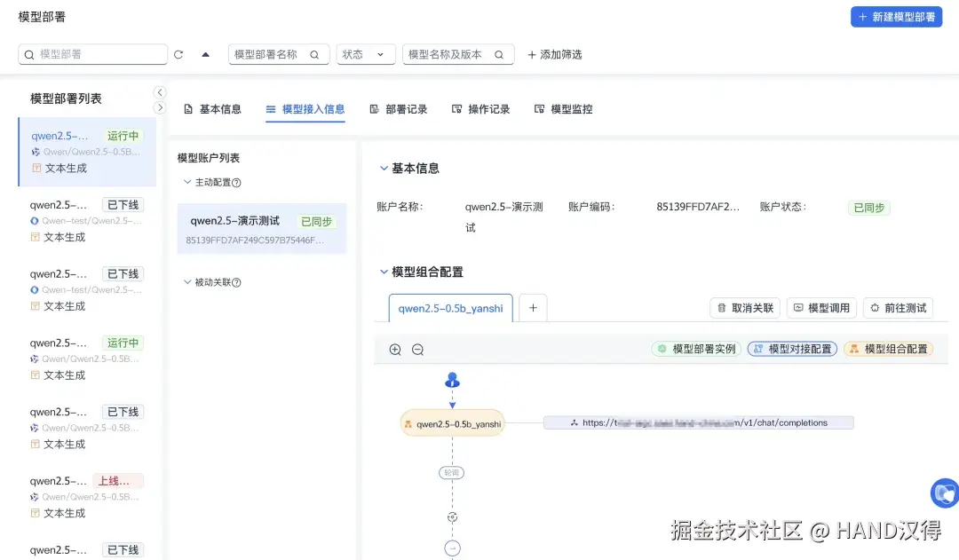
Task: Click the 模型部署名称 filter field
Action: point(279,54)
